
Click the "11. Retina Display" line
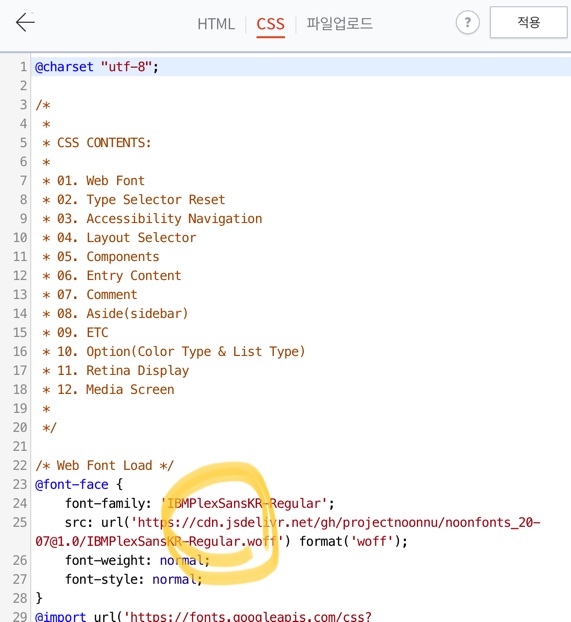point(116,371)
